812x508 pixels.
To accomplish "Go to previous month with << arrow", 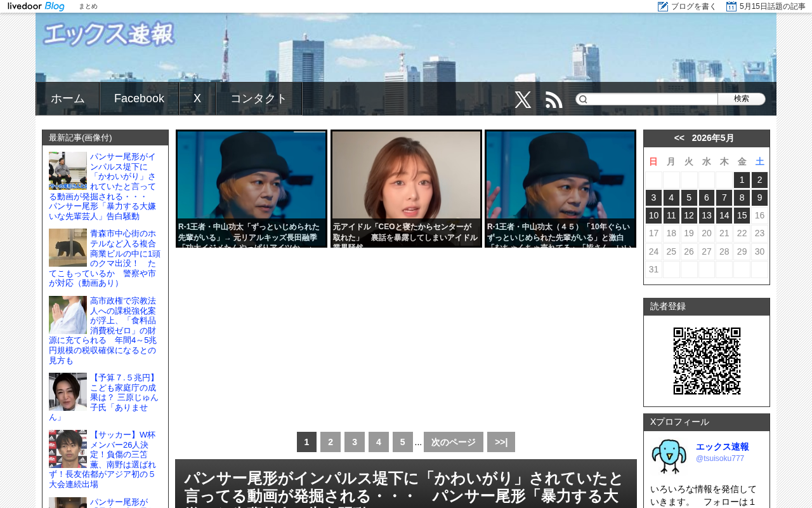I will [x=679, y=138].
